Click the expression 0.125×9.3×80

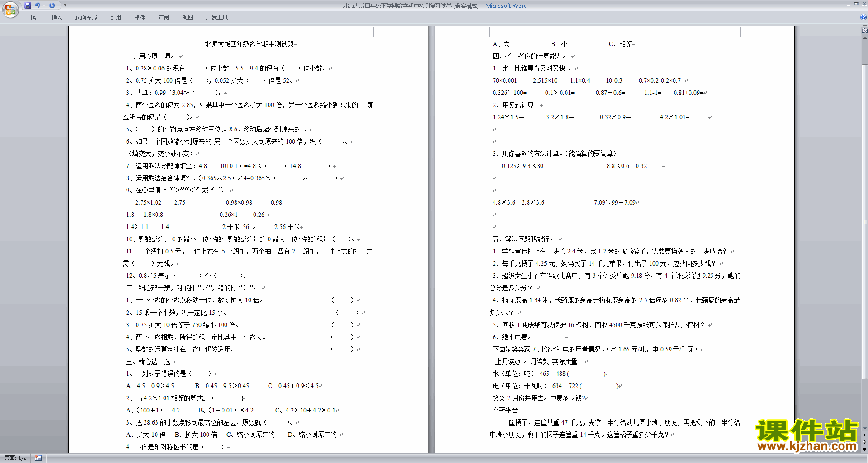(x=523, y=166)
